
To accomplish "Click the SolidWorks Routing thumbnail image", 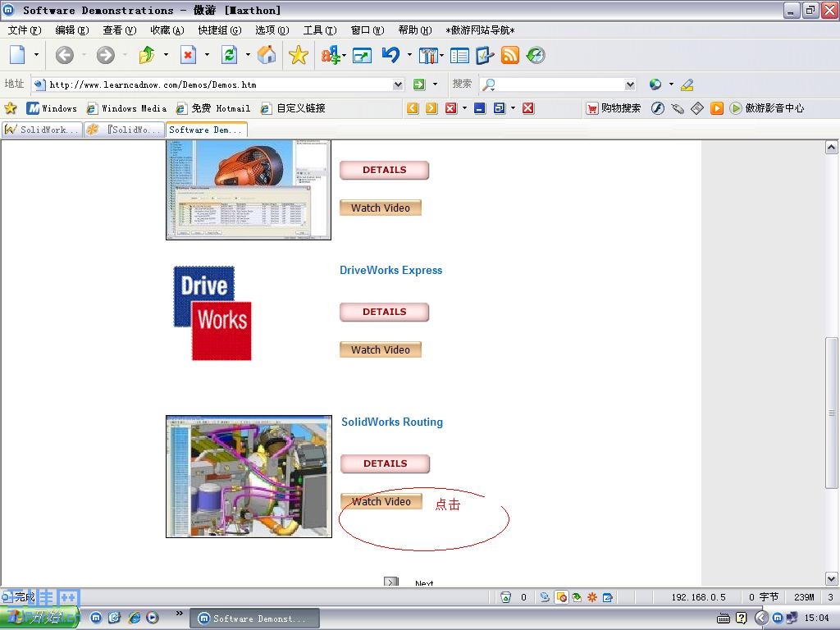I will tap(249, 477).
